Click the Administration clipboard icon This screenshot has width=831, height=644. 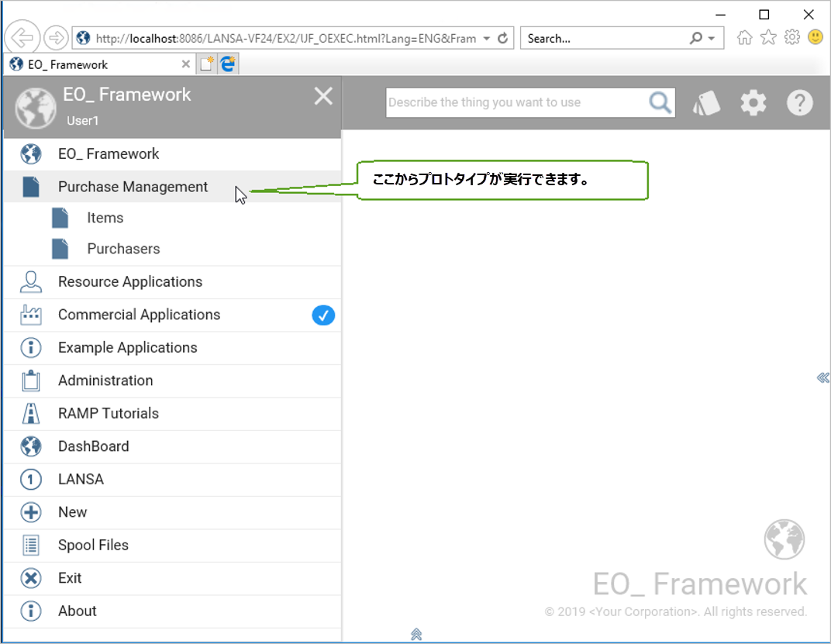click(x=31, y=381)
